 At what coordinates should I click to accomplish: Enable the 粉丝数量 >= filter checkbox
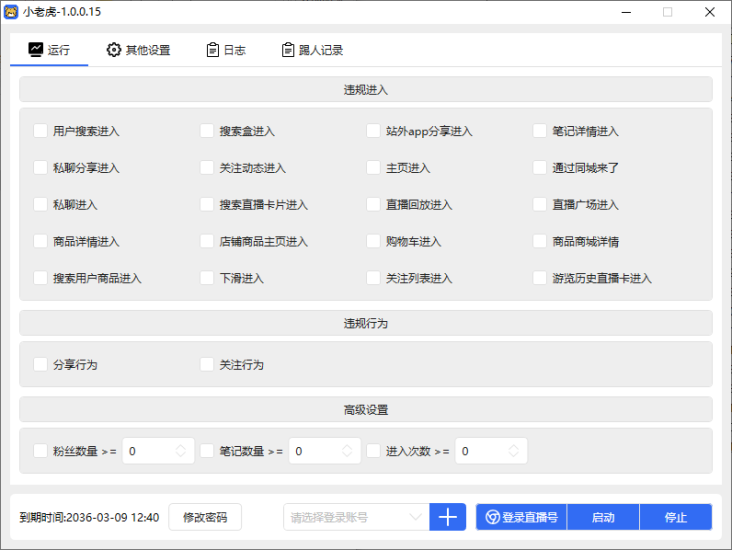click(x=41, y=451)
